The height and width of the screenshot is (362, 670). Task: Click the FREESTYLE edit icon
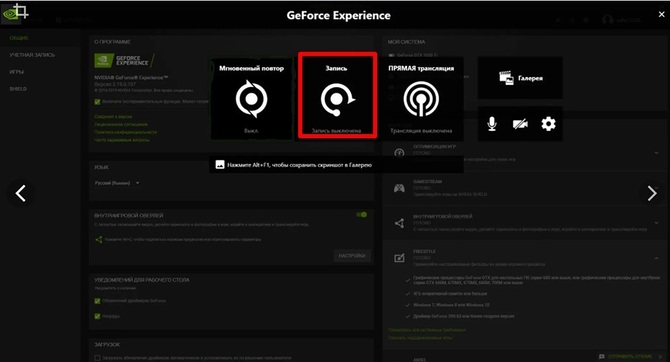pos(400,258)
